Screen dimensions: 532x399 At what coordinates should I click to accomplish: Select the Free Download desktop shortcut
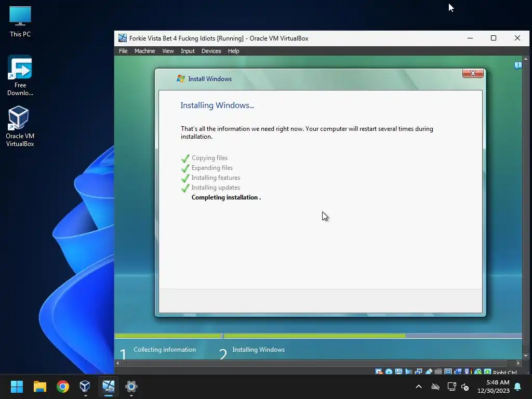[x=20, y=76]
